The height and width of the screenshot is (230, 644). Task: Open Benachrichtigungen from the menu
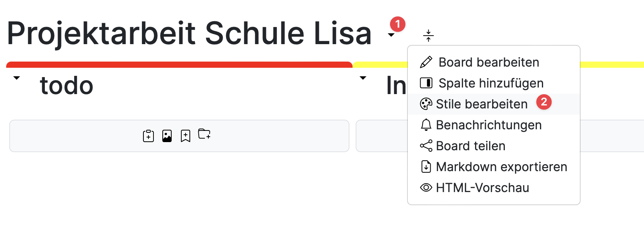tap(488, 125)
